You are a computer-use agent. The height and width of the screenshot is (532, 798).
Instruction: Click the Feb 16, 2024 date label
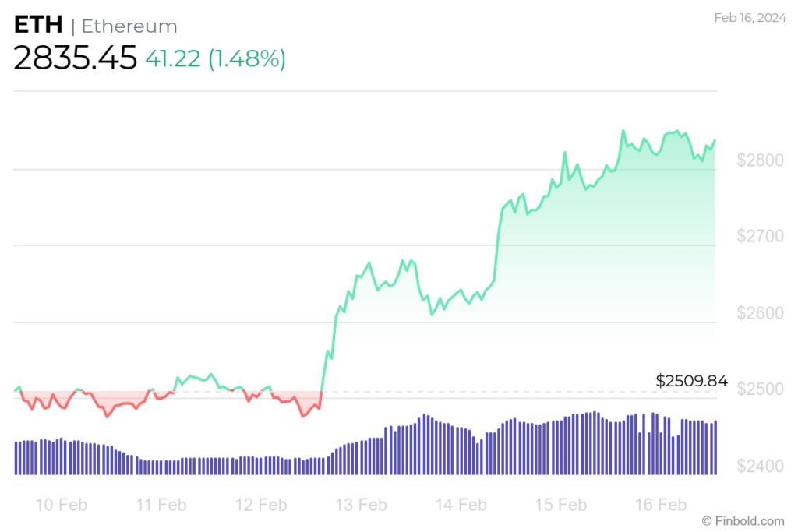750,18
